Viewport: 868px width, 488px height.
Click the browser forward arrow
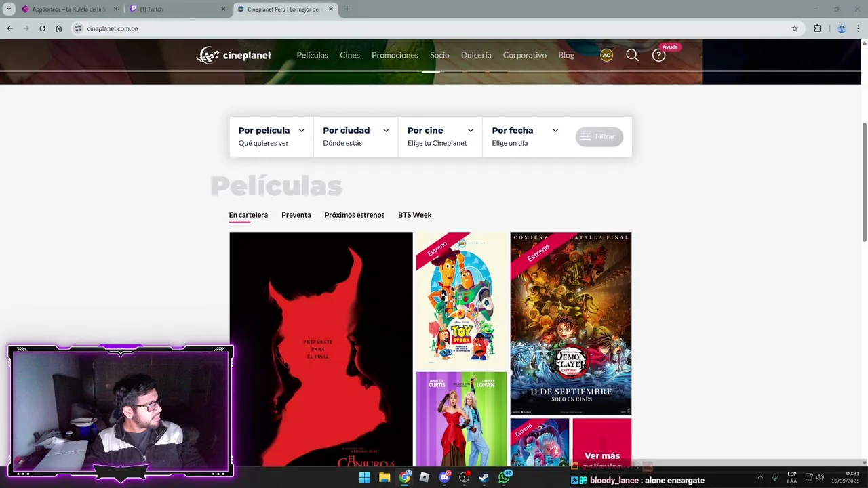(x=26, y=28)
